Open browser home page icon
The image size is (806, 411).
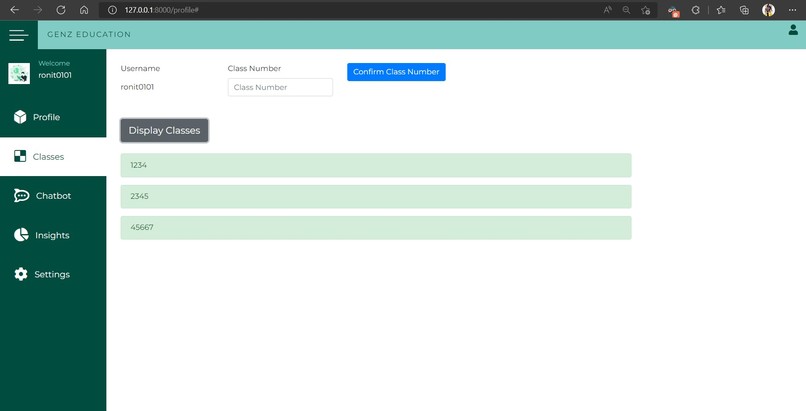(84, 10)
